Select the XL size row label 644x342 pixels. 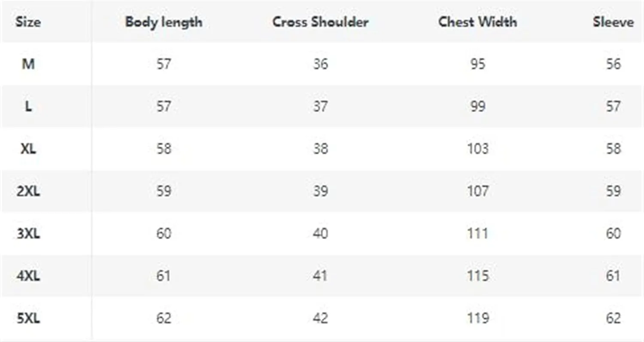[28, 149]
